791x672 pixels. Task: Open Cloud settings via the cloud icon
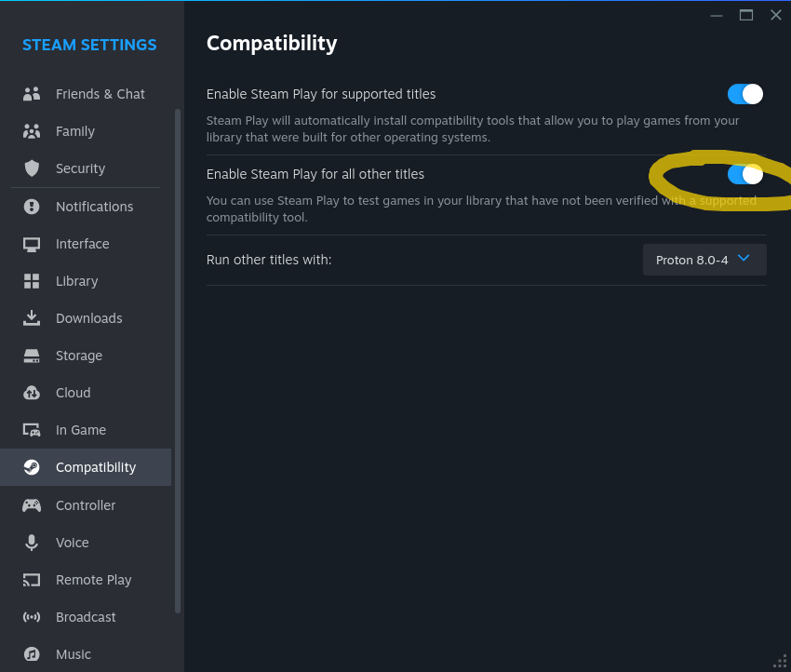(31, 392)
